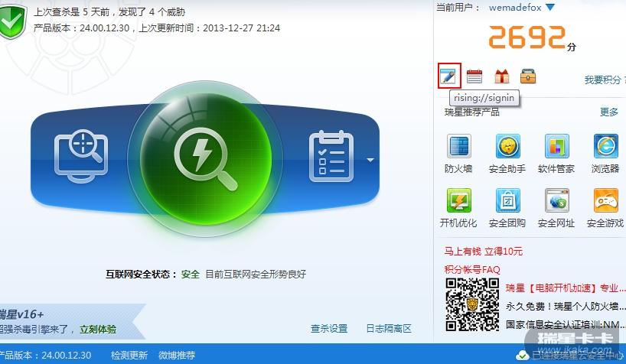Screen dimensions: 626x364
Task: Open 瑞星【电脑开机加速】news link
Action: 565,288
